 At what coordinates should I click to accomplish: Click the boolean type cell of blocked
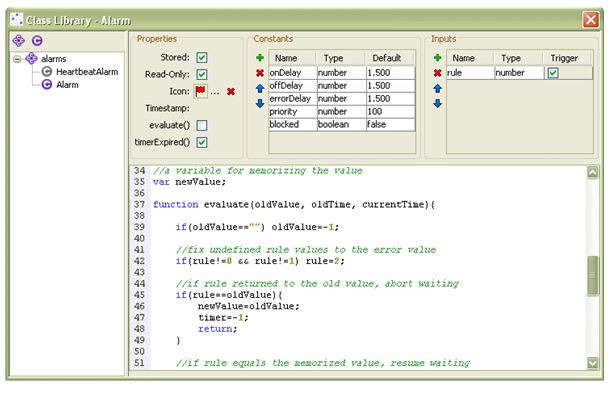[x=341, y=125]
